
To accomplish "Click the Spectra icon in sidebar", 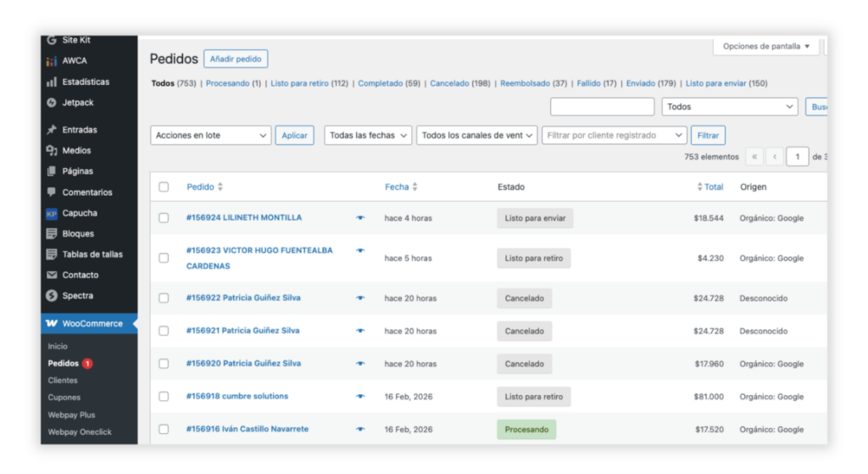I will pyautogui.click(x=53, y=296).
